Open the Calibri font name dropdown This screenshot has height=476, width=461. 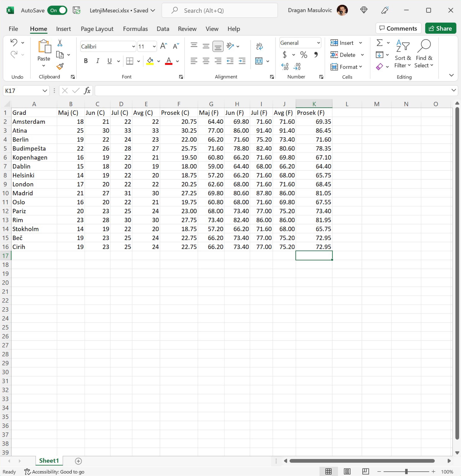(133, 46)
